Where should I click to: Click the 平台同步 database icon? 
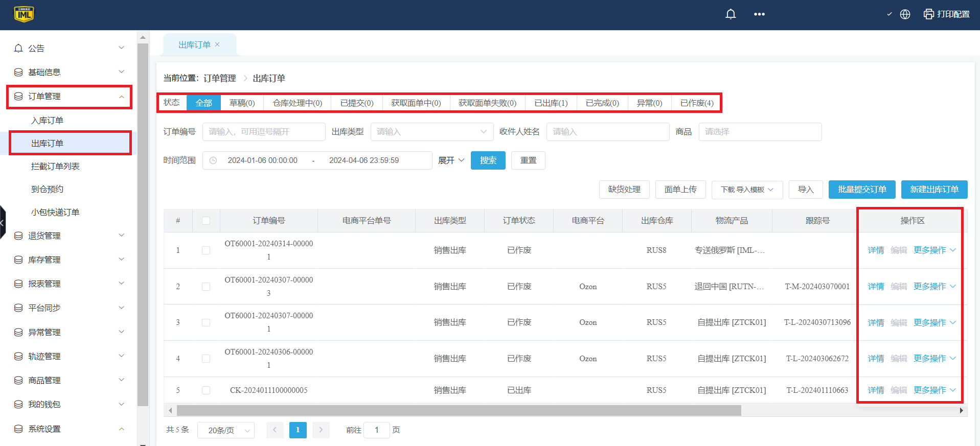pyautogui.click(x=18, y=308)
